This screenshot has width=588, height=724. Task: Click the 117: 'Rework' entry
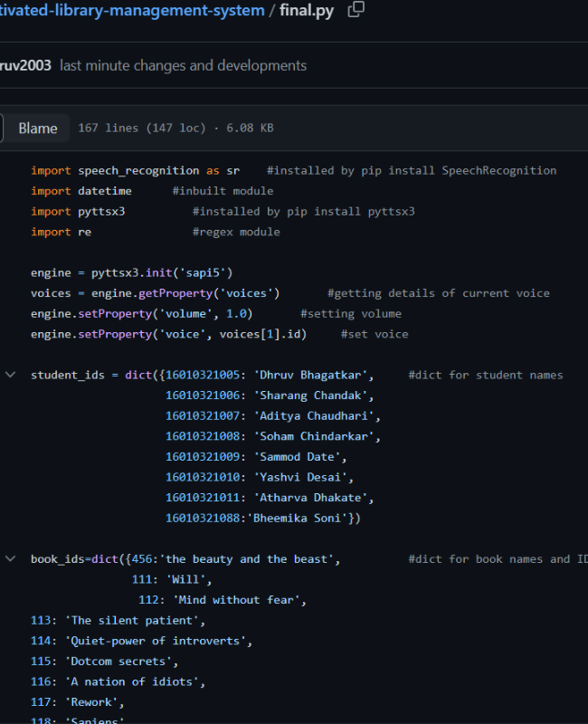(x=78, y=702)
